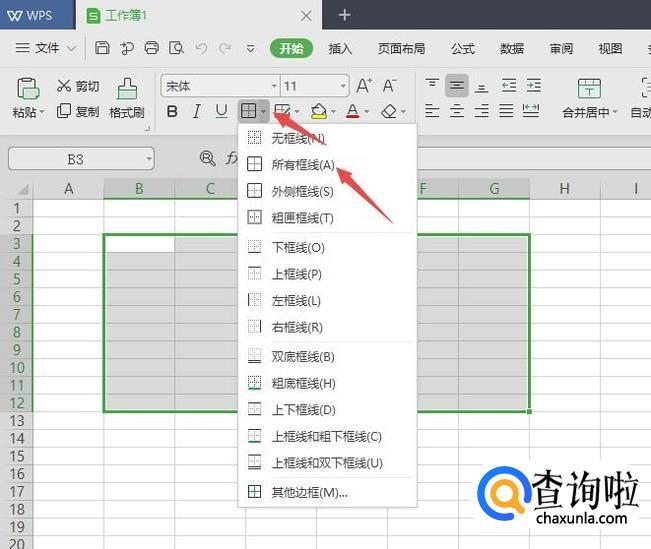Screen dimensions: 651x549
Task: Click justify alignment icon
Action: click(506, 111)
